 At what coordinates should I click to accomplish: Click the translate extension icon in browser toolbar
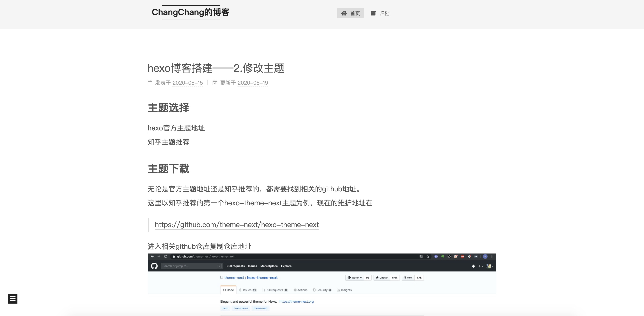[421, 256]
